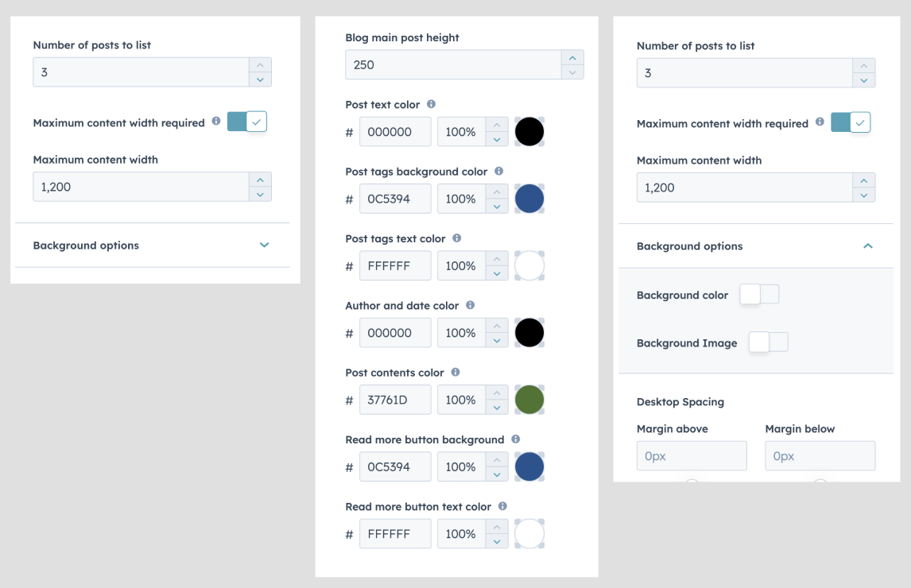Click info icon beside Post text color

pyautogui.click(x=431, y=104)
